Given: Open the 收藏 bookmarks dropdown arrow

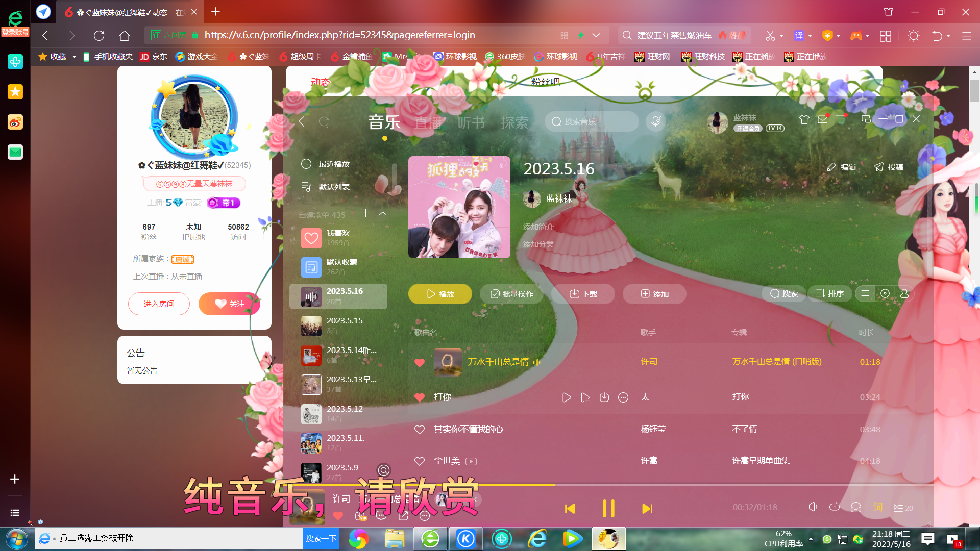Looking at the screenshot, I should point(75,57).
